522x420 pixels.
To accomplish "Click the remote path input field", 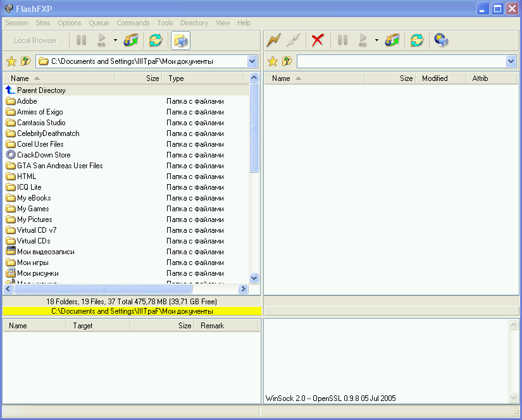I will click(402, 61).
